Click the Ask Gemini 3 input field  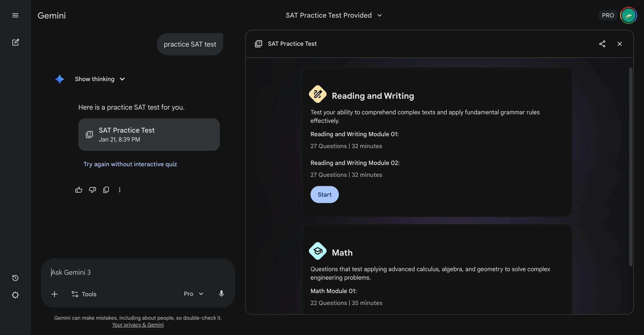tap(138, 273)
